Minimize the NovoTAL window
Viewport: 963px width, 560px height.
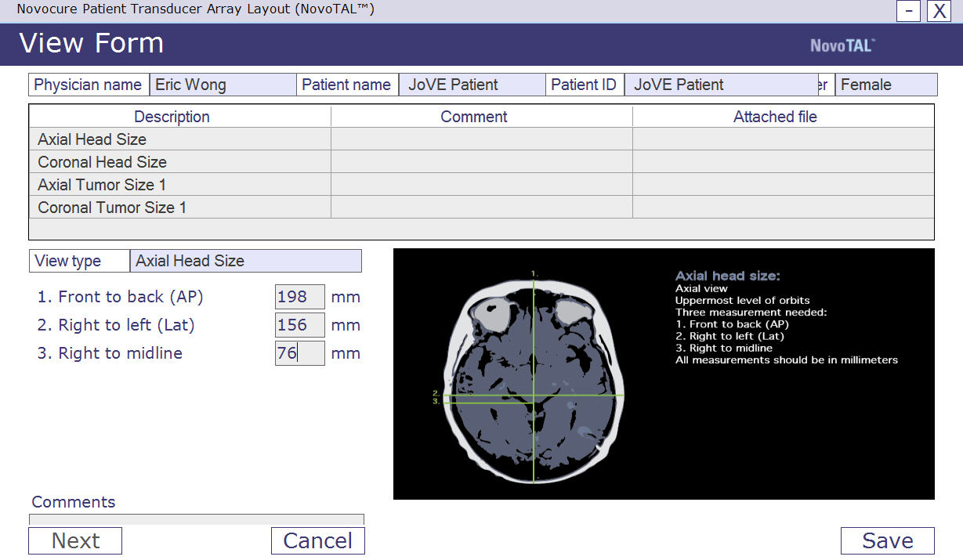(x=908, y=11)
